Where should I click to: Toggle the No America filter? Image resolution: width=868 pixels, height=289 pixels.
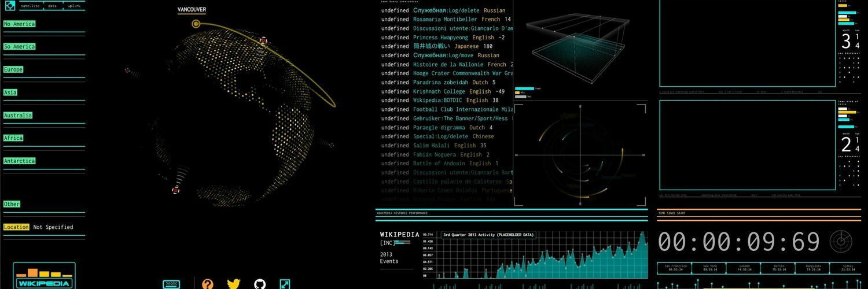point(19,24)
